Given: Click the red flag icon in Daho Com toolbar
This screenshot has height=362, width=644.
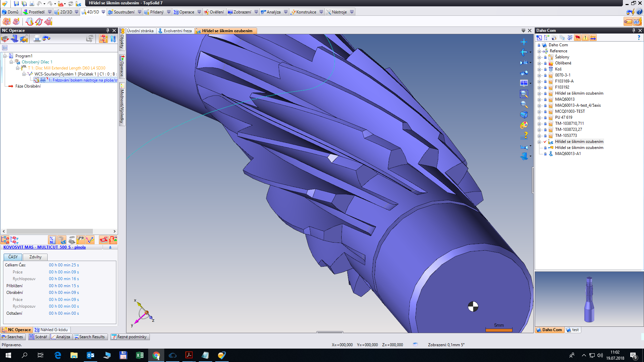Looking at the screenshot, I should pos(577,38).
